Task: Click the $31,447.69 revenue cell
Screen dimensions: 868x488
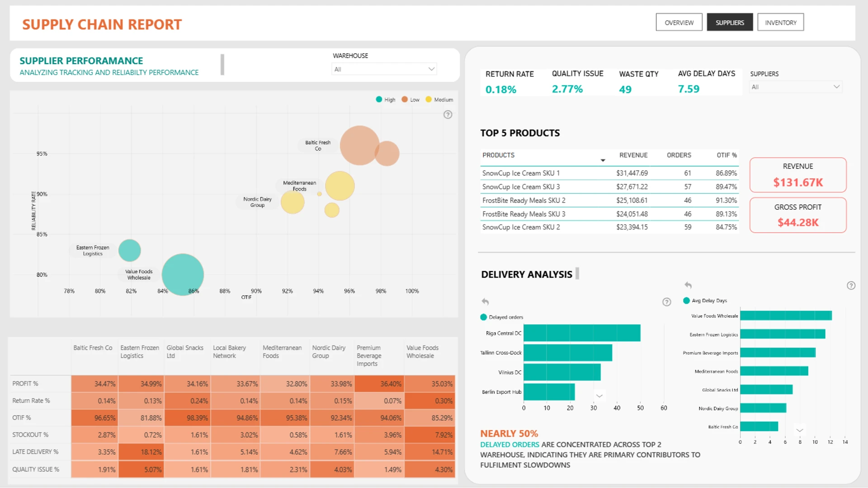Action: click(632, 173)
